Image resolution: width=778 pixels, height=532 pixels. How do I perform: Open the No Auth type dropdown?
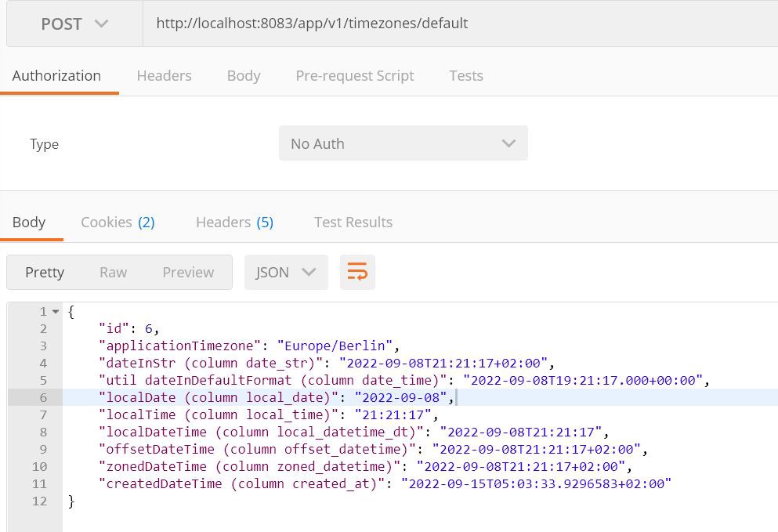(403, 143)
